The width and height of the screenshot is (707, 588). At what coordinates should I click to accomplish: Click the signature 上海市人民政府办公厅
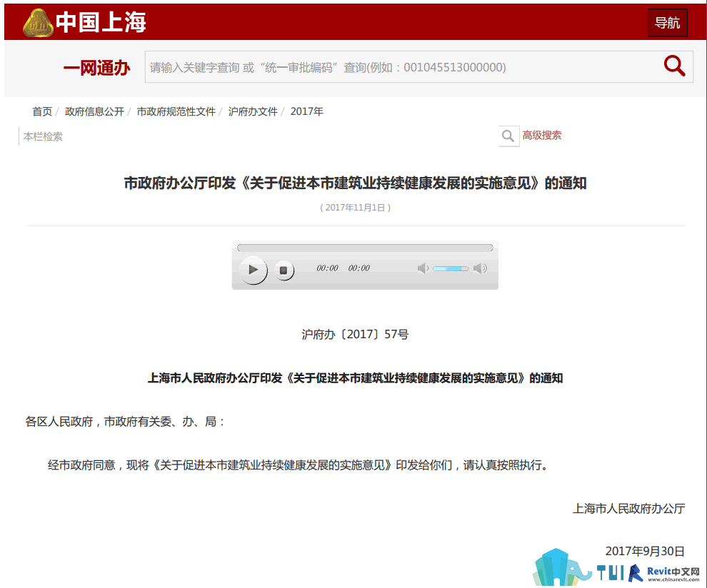click(x=628, y=509)
